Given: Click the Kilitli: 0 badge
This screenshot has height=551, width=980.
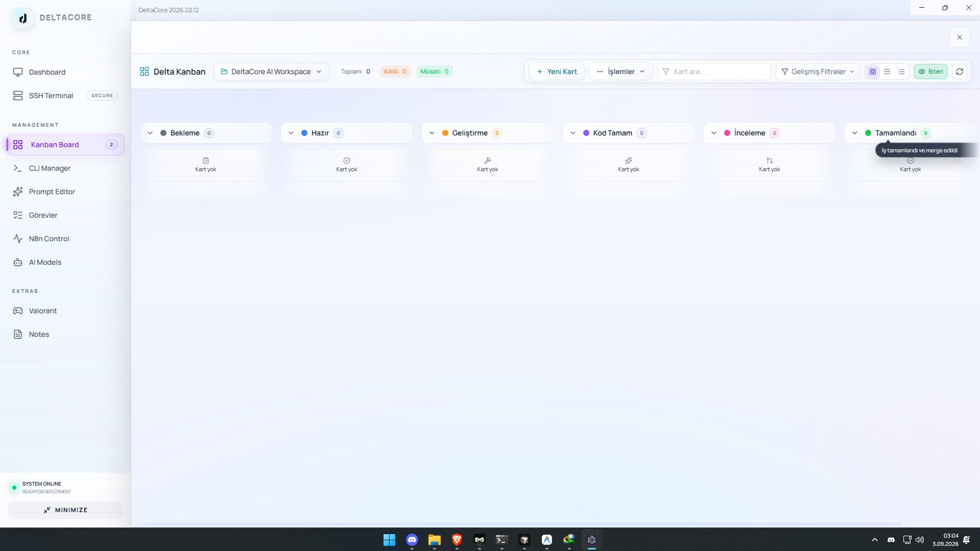Looking at the screenshot, I should tap(395, 72).
